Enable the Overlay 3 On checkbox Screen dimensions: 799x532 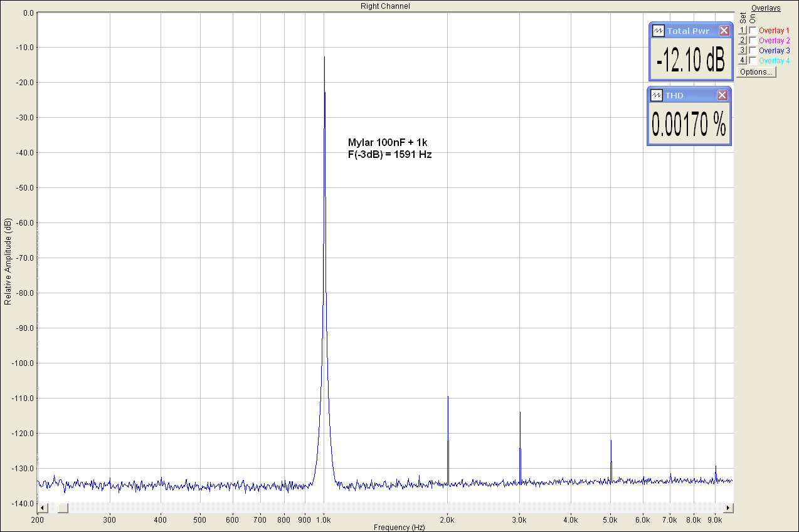pos(753,50)
